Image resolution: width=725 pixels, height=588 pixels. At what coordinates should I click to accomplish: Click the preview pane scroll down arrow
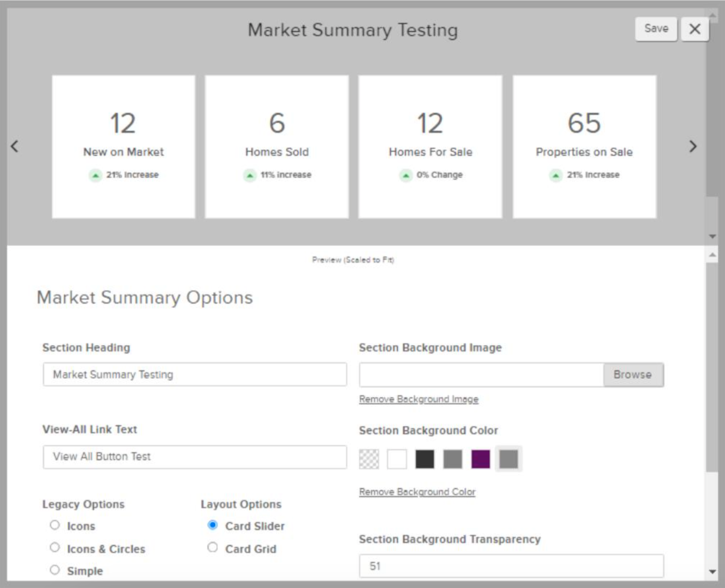tap(712, 236)
